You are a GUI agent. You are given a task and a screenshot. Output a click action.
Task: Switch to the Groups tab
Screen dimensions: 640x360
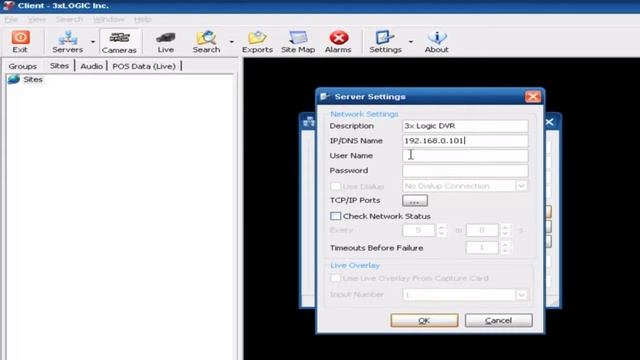[22, 66]
